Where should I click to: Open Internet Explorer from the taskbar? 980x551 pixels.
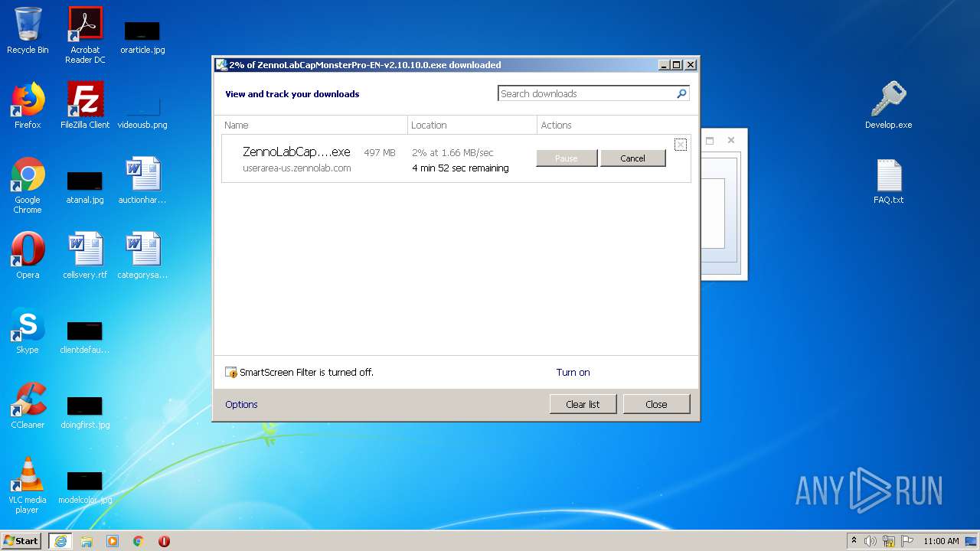click(60, 541)
